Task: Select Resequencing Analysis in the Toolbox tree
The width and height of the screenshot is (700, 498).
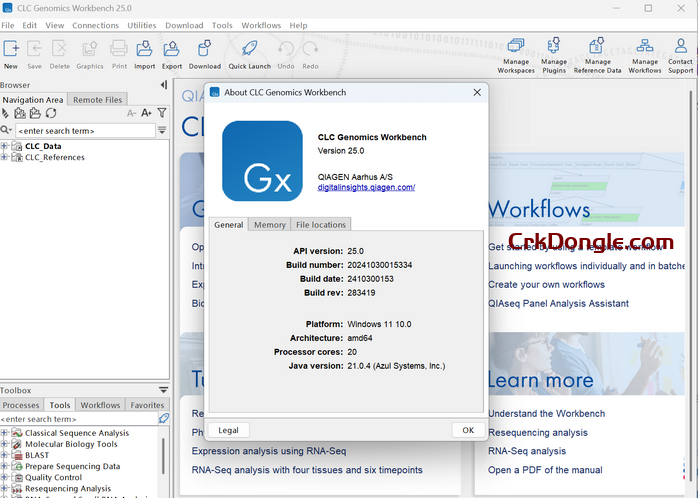Action: 68,488
